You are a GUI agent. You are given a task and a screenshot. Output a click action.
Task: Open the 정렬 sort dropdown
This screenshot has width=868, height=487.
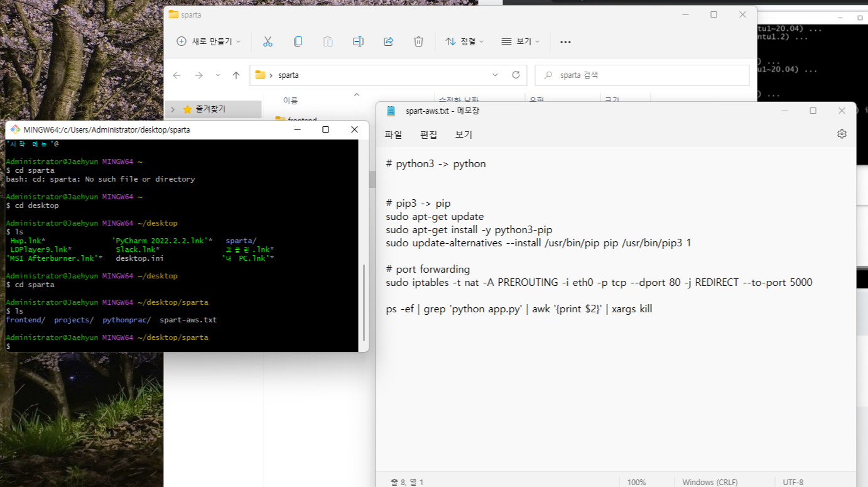pos(465,41)
